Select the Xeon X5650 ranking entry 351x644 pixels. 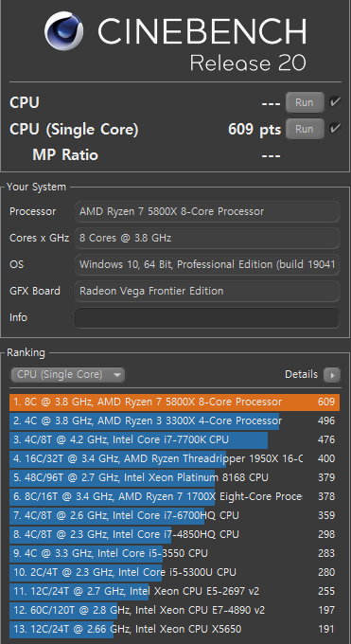[x=174, y=629]
